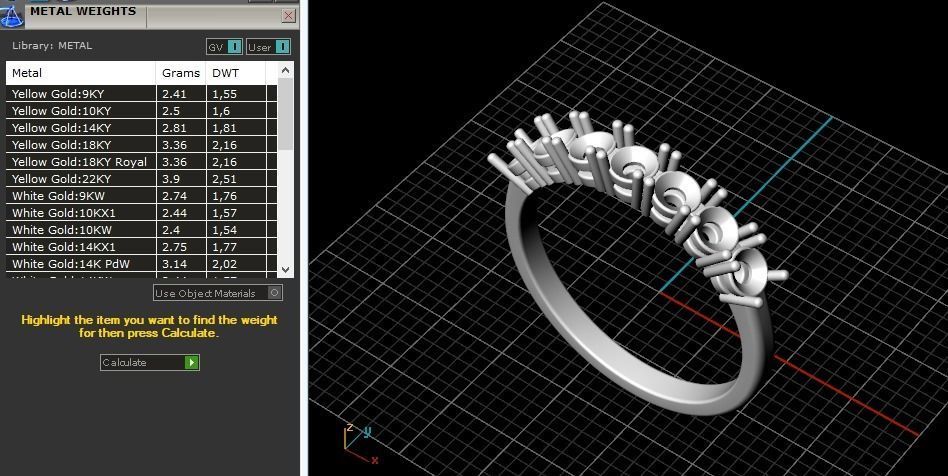Viewport: 948px width, 476px height.
Task: Click the Calculate button
Action: [149, 362]
